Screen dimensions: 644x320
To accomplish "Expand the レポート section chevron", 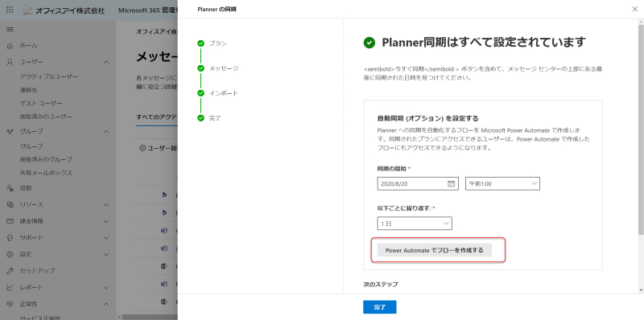I will click(106, 288).
